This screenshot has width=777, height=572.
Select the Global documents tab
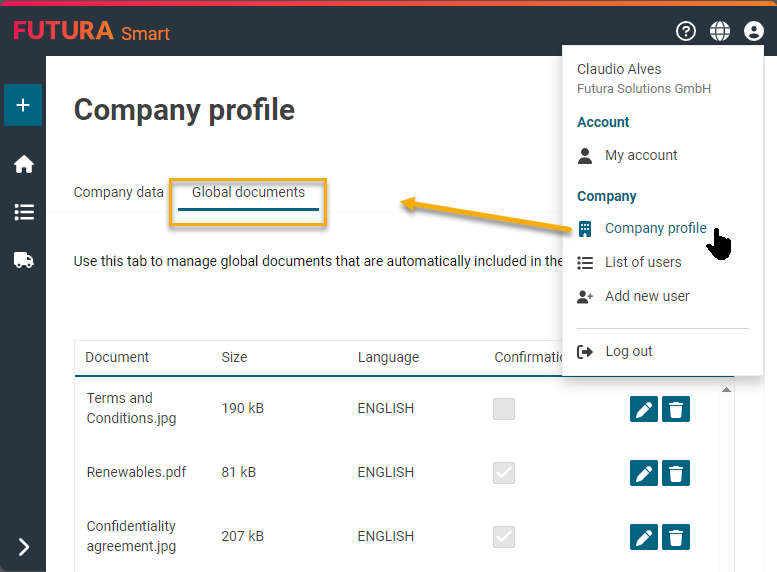pos(248,192)
